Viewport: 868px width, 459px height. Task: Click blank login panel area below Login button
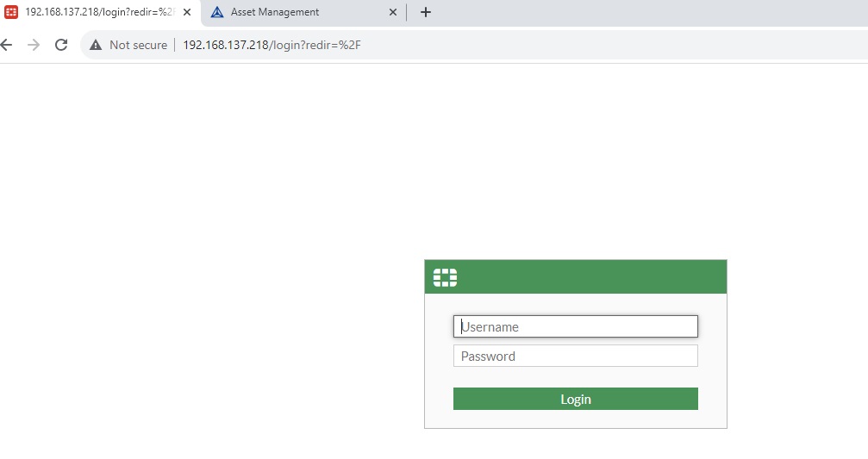(x=575, y=419)
